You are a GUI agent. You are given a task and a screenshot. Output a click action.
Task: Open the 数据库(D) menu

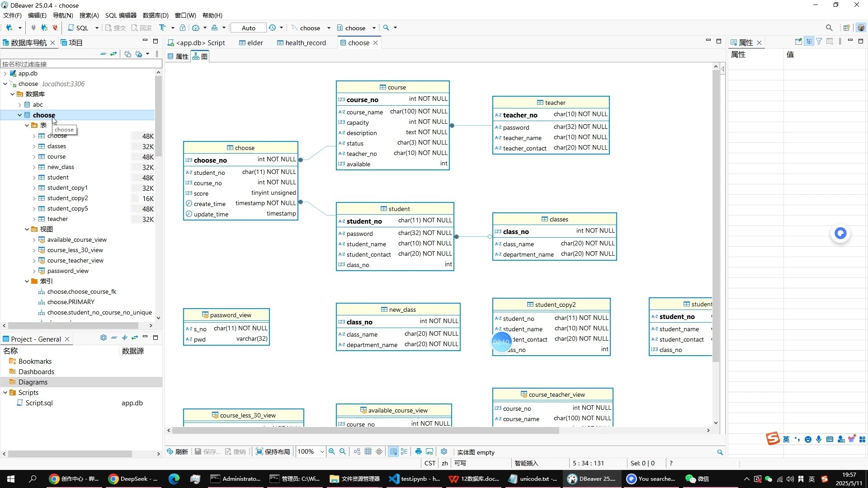(x=156, y=15)
